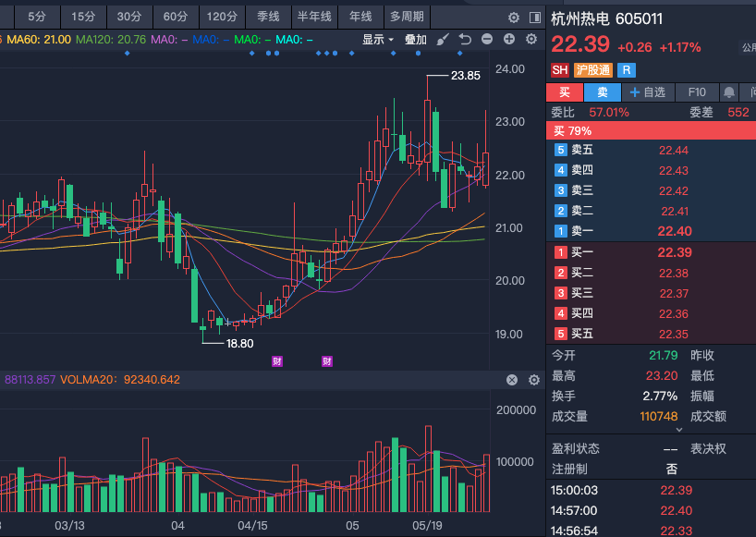
Task: Click the 换手 2.77% value
Action: click(660, 396)
